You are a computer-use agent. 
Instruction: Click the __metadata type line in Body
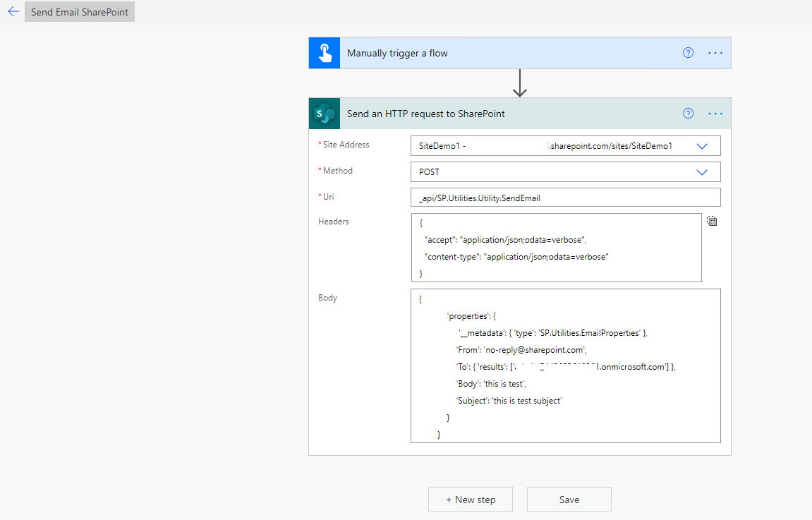tap(552, 333)
